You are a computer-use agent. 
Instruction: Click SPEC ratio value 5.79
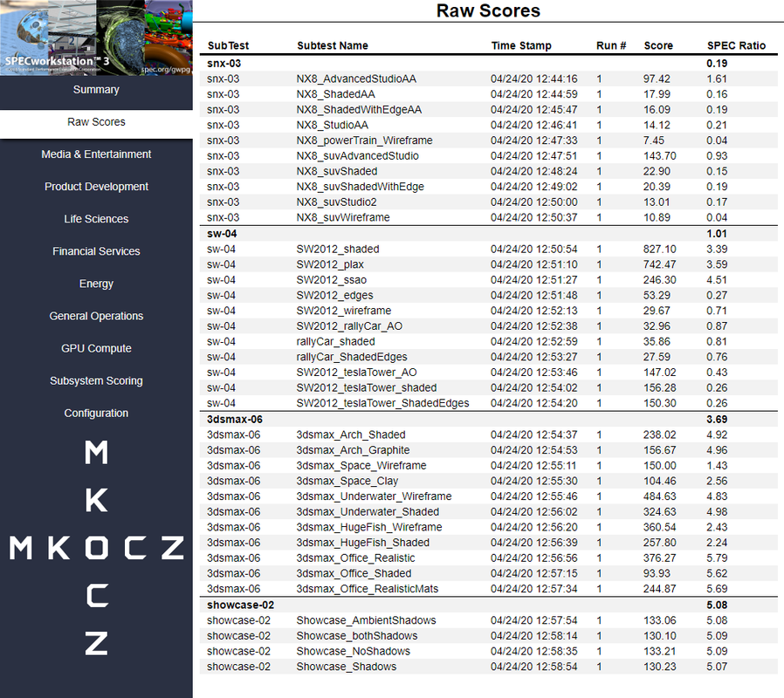pos(717,558)
